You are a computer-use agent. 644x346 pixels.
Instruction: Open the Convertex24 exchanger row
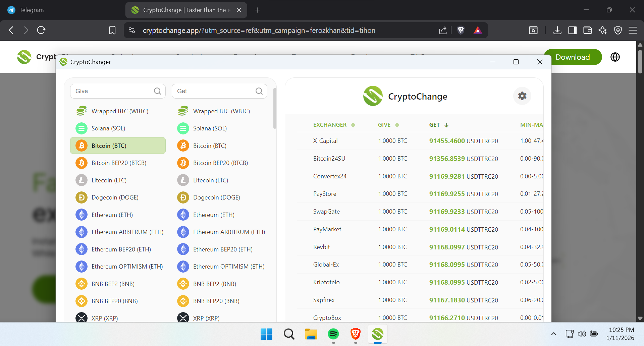(x=420, y=176)
